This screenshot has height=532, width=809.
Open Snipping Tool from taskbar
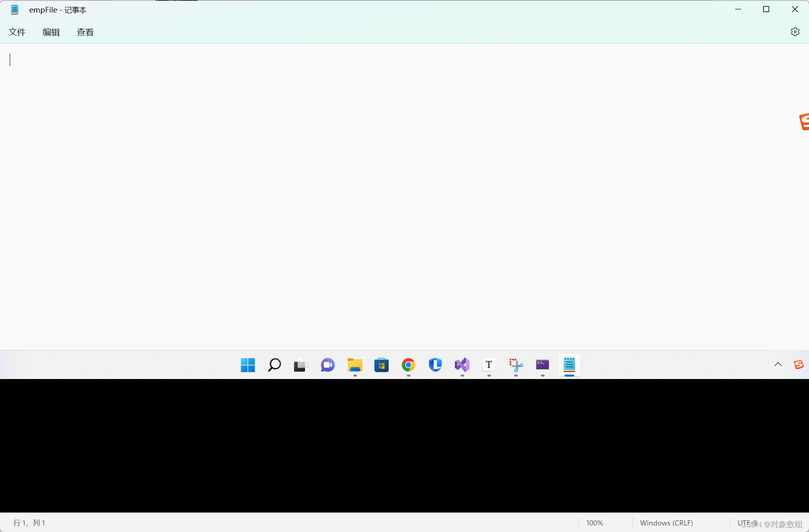pyautogui.click(x=516, y=365)
